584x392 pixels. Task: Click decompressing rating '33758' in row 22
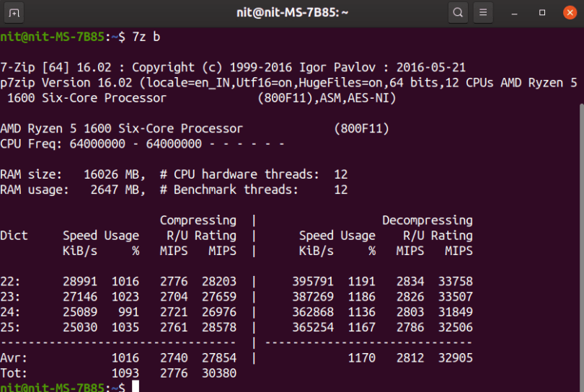(x=455, y=281)
